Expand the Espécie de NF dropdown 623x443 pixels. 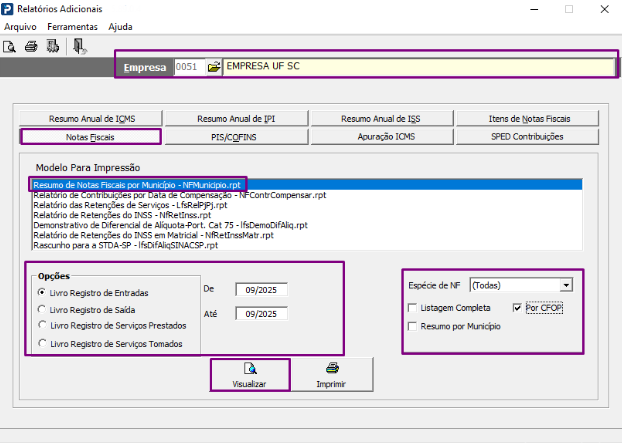tap(567, 285)
